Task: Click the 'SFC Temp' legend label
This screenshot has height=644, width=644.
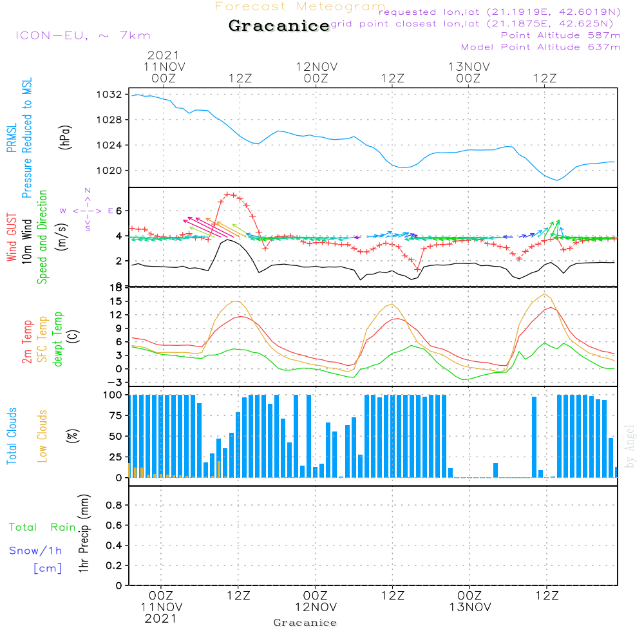Action: coord(43,339)
